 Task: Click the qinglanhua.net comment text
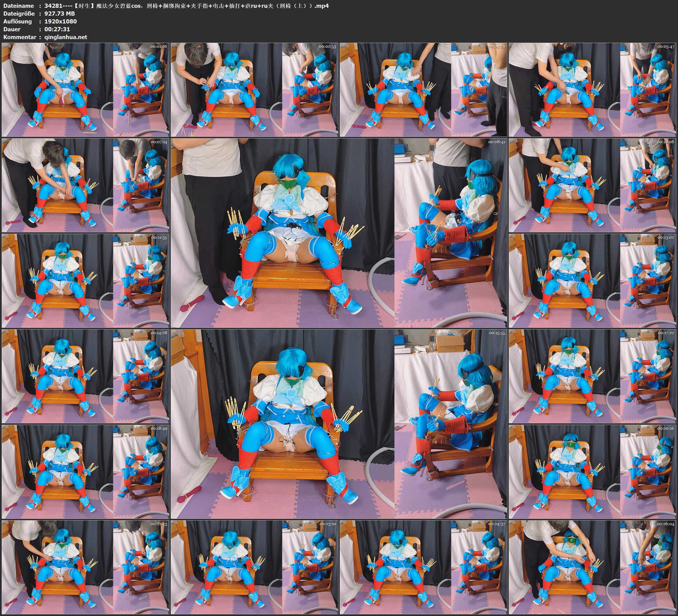point(66,37)
